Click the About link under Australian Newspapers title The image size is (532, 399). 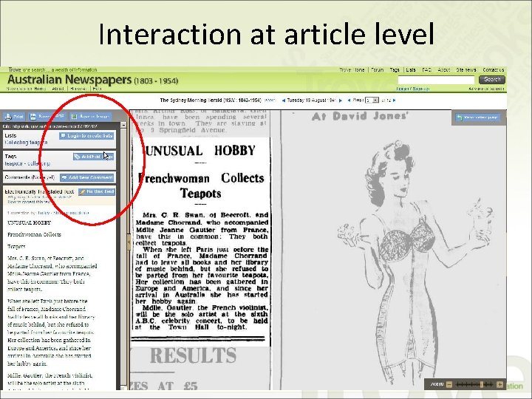(58, 89)
